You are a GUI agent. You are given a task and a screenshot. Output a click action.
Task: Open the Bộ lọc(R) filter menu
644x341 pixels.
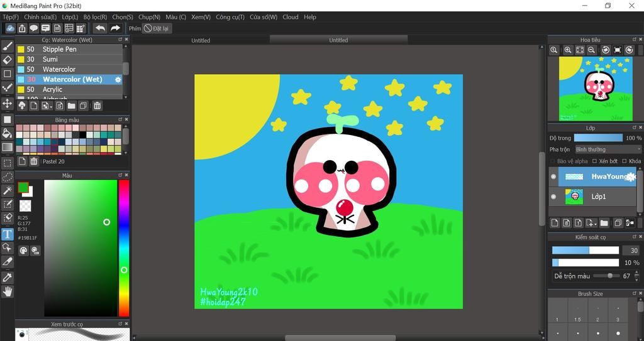tap(95, 17)
